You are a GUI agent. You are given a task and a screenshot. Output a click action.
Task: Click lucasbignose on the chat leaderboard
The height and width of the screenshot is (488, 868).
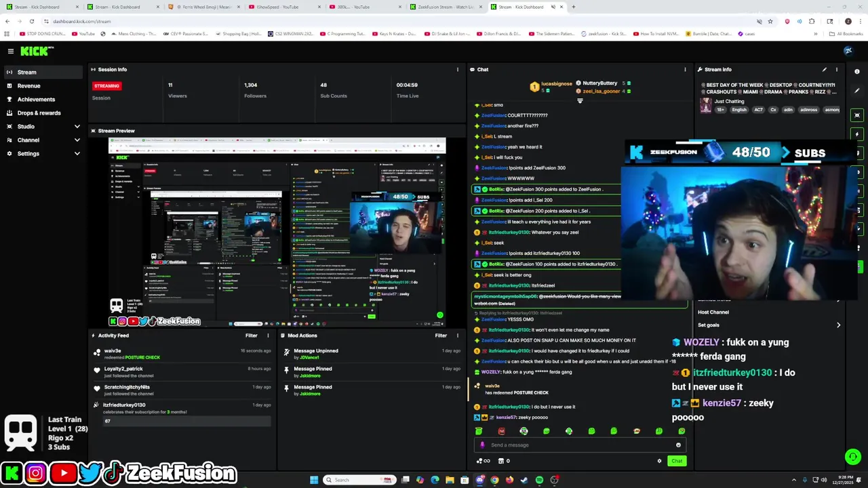(x=555, y=84)
